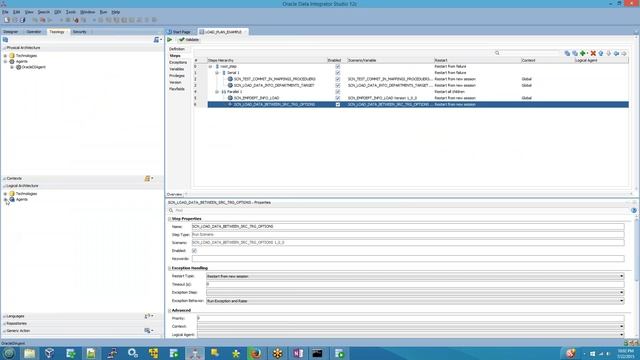
Task: Collapse the Serial 1 tree node
Action: click(217, 73)
